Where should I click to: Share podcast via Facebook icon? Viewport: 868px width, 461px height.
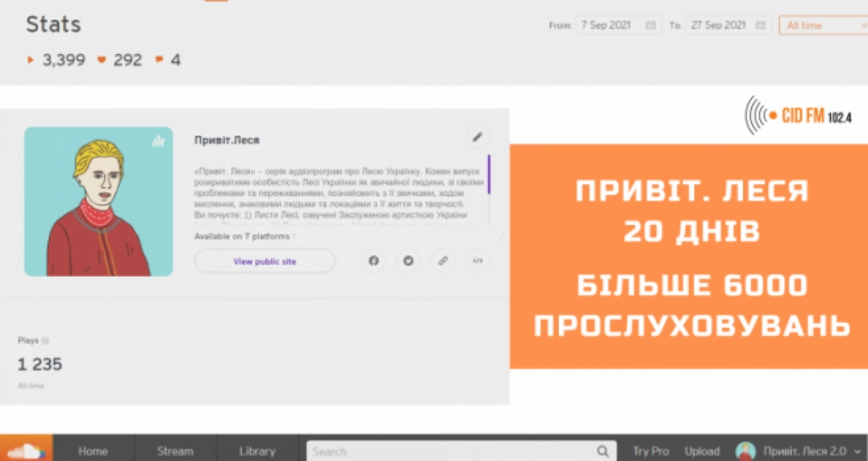pyautogui.click(x=374, y=261)
